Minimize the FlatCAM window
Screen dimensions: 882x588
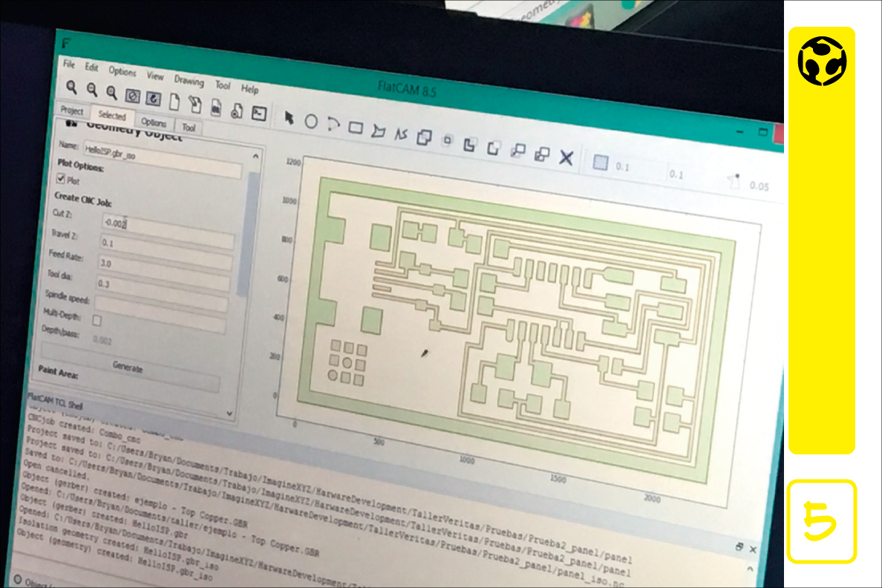740,131
